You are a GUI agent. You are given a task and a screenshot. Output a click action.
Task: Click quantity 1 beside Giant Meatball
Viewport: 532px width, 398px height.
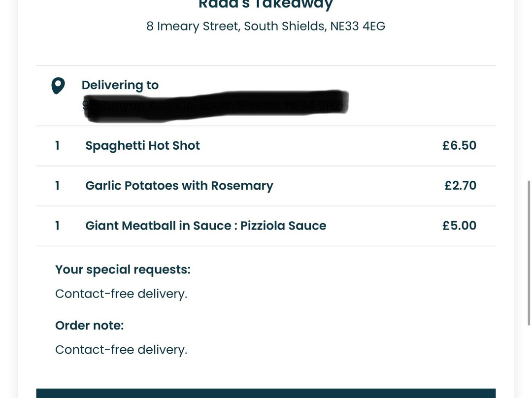pyautogui.click(x=57, y=226)
